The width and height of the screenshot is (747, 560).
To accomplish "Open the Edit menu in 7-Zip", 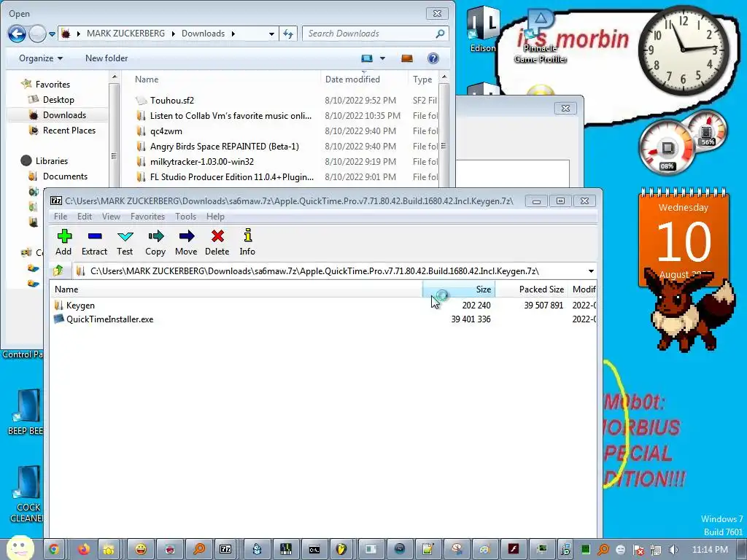I will tap(85, 216).
